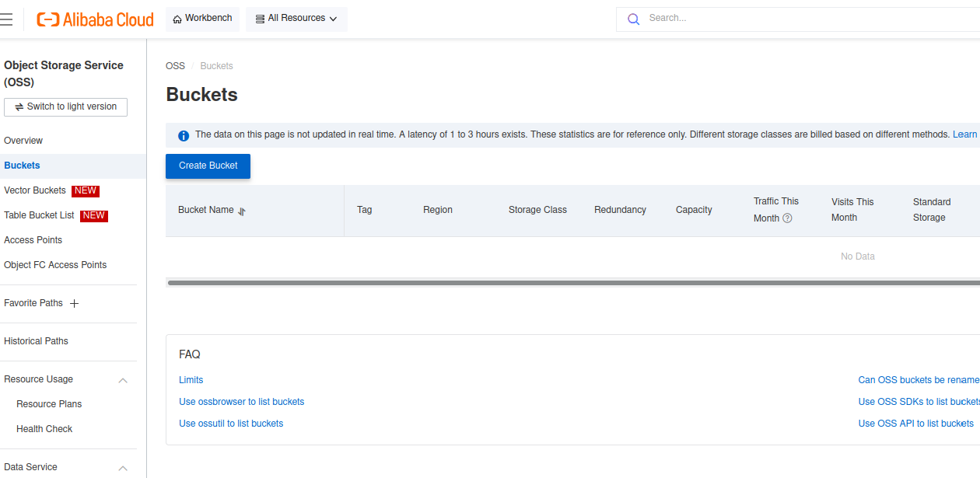980x478 pixels.
Task: Click the Region column header
Action: [x=438, y=210]
